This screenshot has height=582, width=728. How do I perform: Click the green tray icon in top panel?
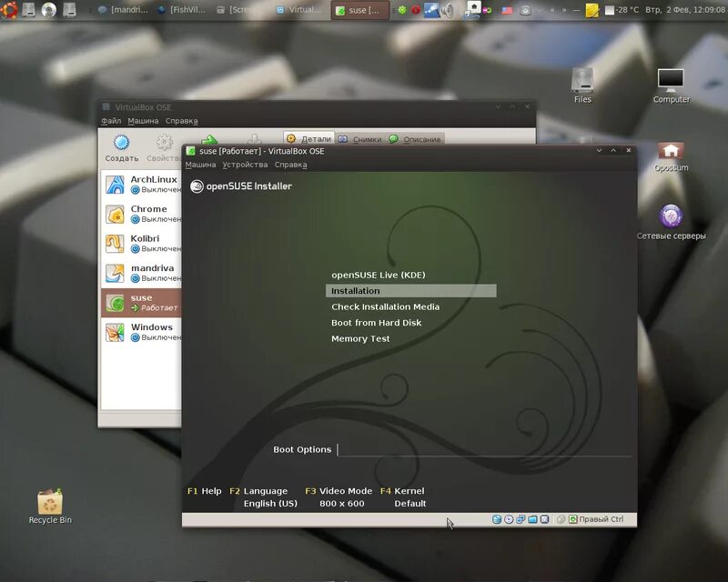[402, 10]
